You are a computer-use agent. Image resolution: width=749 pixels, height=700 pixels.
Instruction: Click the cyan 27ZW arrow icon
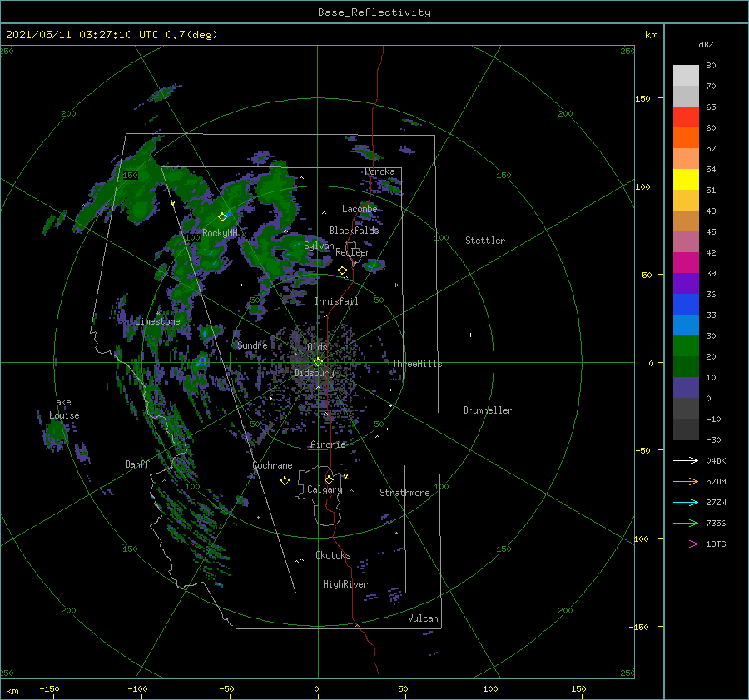686,502
